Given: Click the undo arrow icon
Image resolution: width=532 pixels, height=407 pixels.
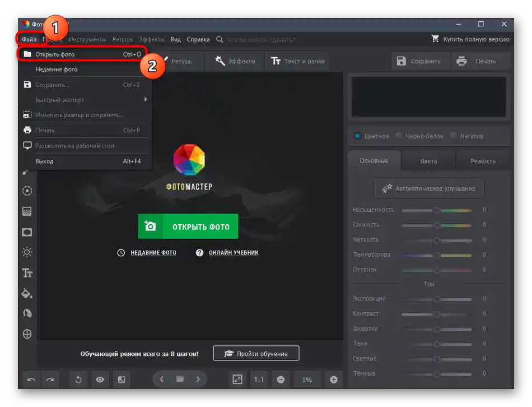Looking at the screenshot, I should (x=31, y=380).
